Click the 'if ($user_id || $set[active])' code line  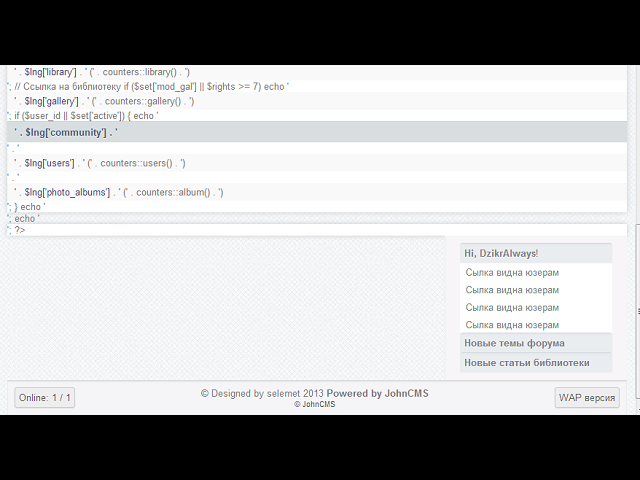coord(85,116)
